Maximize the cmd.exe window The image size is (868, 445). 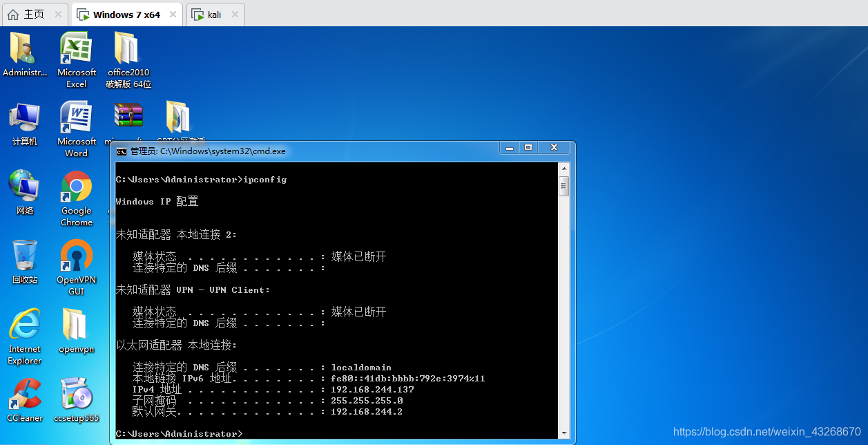pyautogui.click(x=528, y=148)
